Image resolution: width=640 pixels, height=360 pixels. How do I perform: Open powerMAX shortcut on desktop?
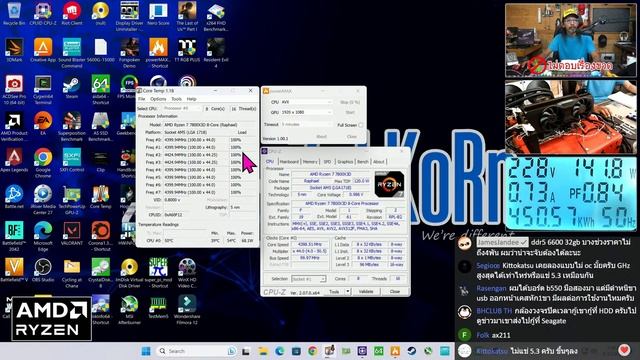coord(158,53)
